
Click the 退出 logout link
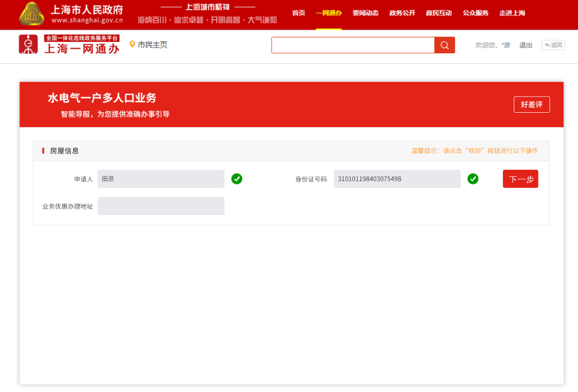point(526,45)
